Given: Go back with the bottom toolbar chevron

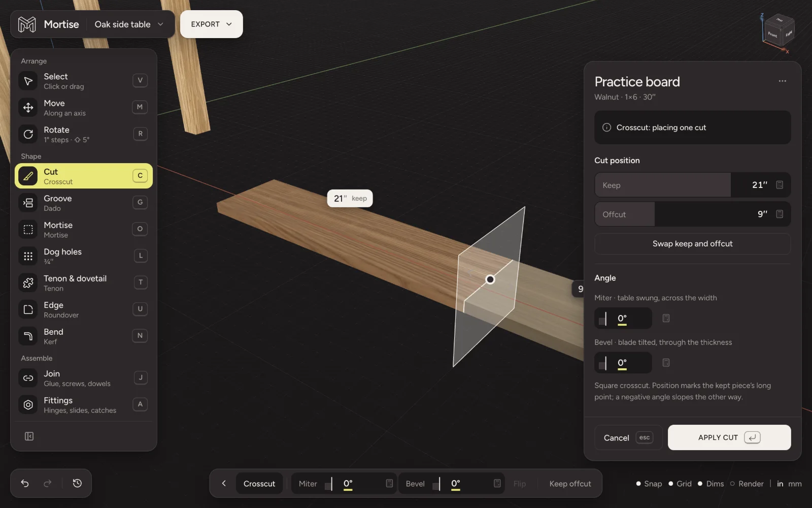Looking at the screenshot, I should pos(224,484).
